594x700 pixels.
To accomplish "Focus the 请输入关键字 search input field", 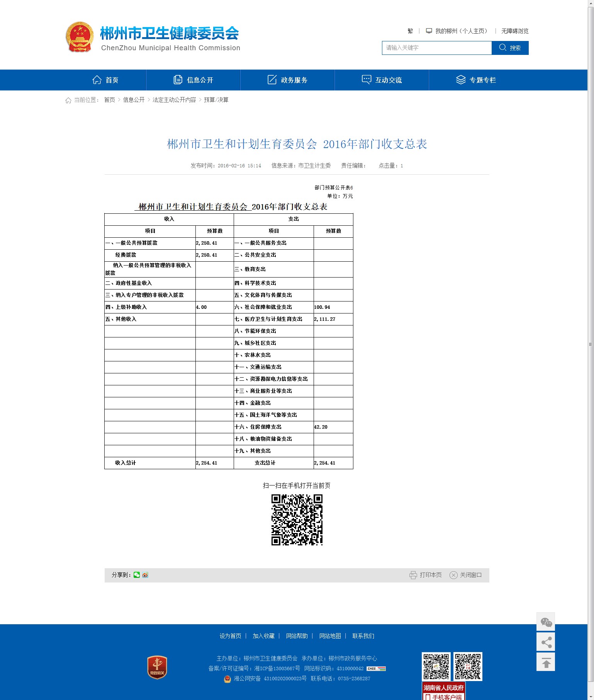I will coord(436,48).
